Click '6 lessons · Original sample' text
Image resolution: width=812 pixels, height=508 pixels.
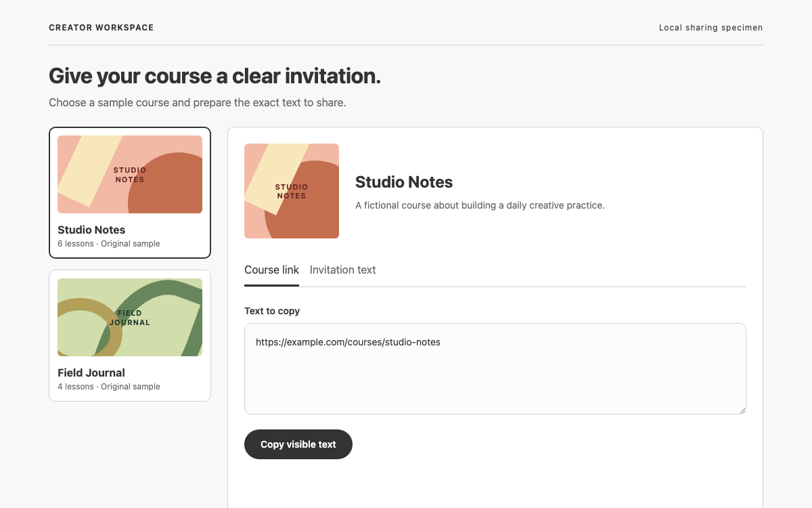(109, 244)
